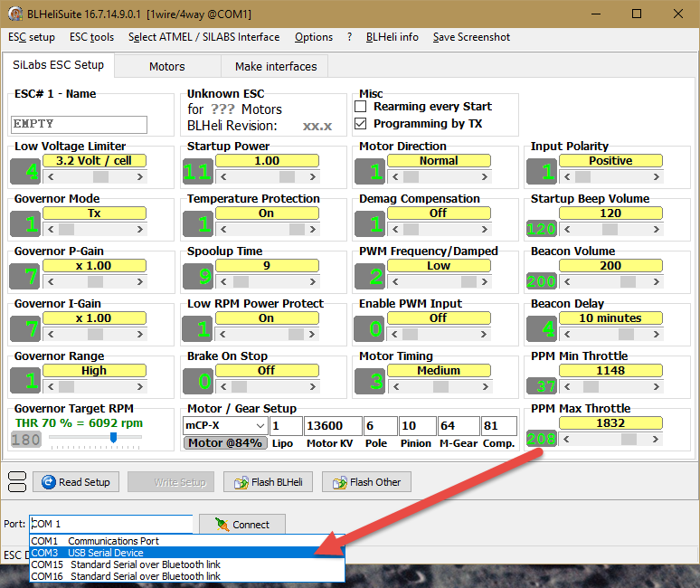Click right arrow of Motor Direction scrollbar
Viewport: 700px width, 588px height.
tap(485, 176)
